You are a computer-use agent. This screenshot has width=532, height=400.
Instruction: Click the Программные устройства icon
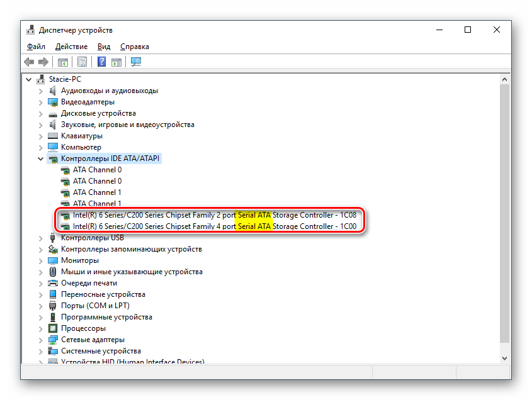click(x=53, y=317)
